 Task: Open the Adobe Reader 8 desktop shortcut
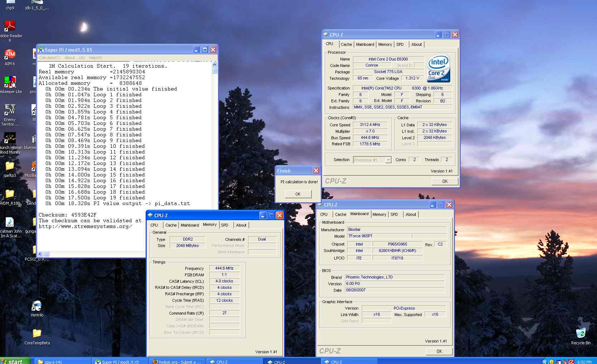pos(10,26)
